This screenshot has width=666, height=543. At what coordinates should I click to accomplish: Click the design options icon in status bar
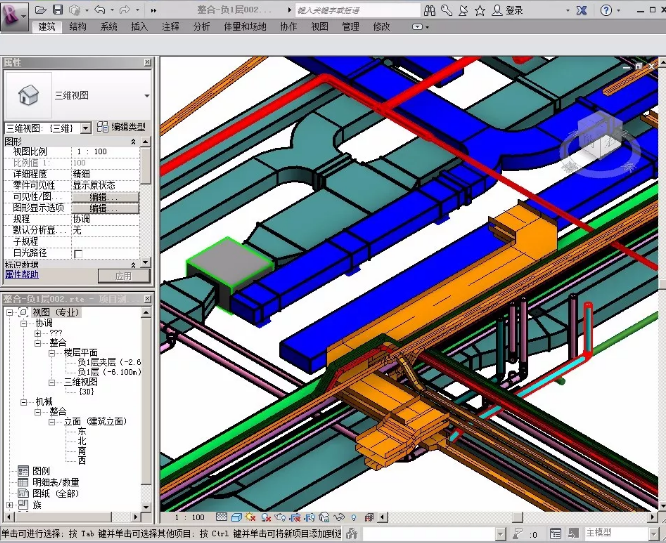click(556, 533)
